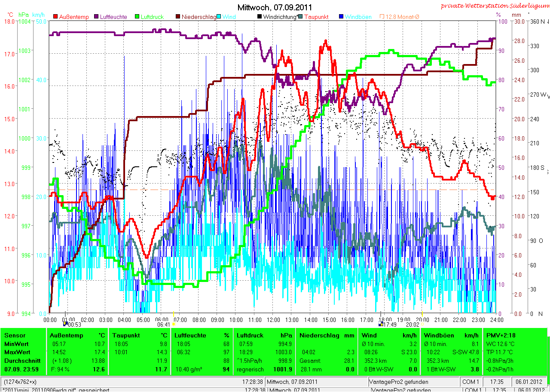Click the moonrise marker at 00:53
This screenshot has width=550, height=392.
pyautogui.click(x=66, y=324)
